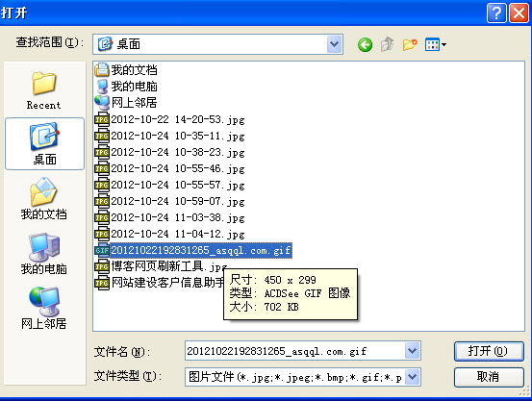
Task: Click JPG icon of 2012-10-24 10-35-11.jpg
Action: tap(101, 136)
